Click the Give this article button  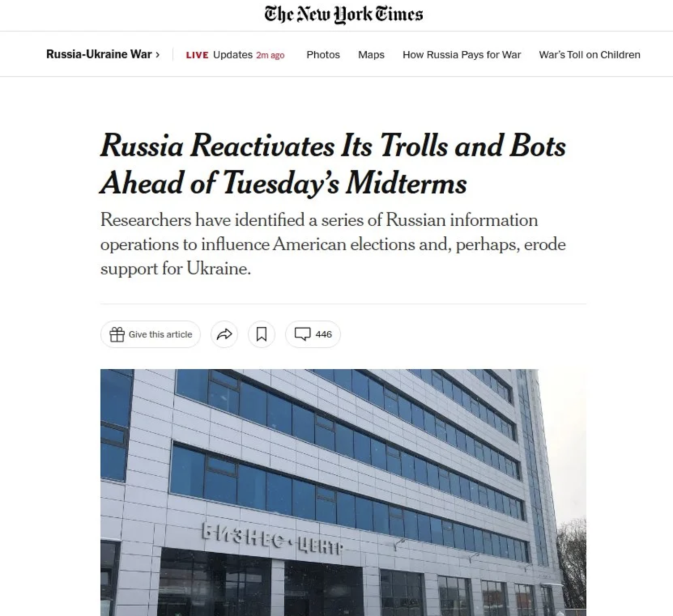tap(151, 334)
